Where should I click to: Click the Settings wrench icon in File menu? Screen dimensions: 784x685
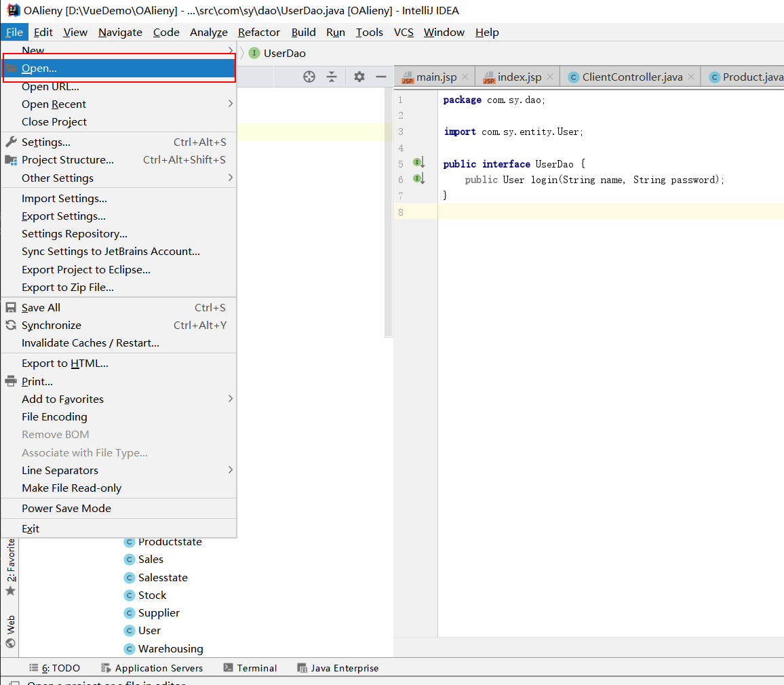click(x=11, y=142)
